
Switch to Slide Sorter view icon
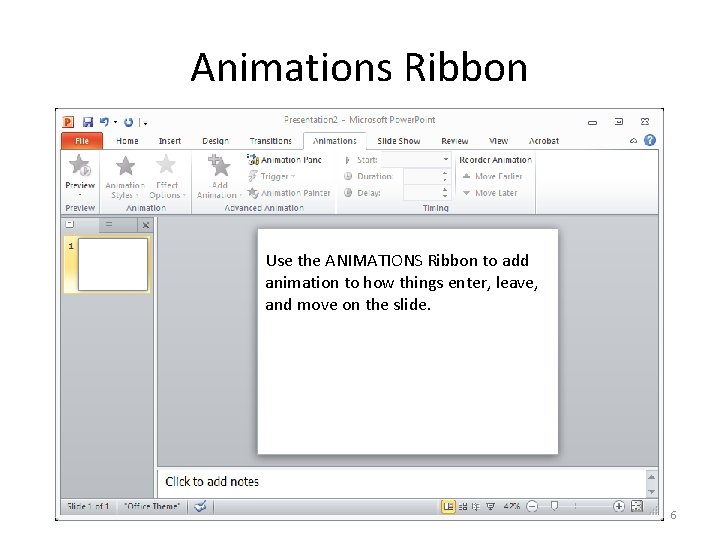(x=462, y=506)
